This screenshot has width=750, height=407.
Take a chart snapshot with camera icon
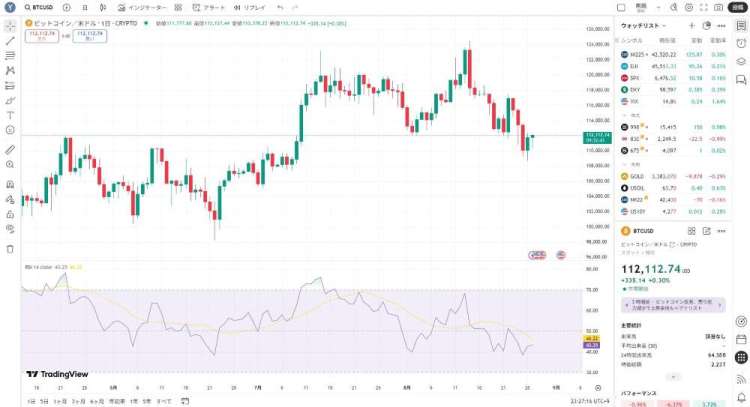(718, 8)
